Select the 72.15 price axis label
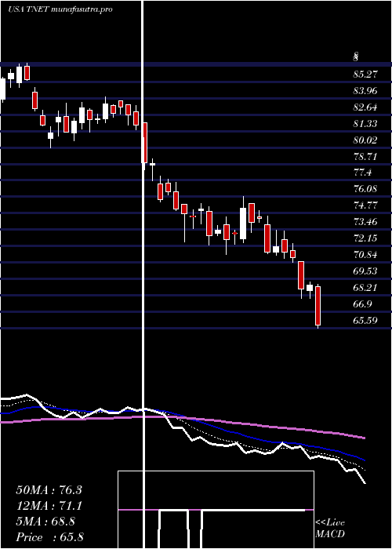The width and height of the screenshot is (392, 549). (365, 238)
